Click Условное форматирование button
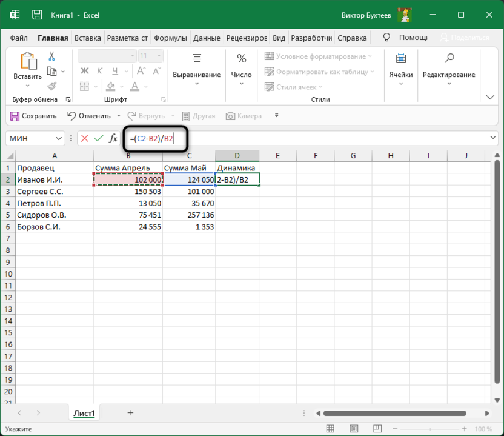The height and width of the screenshot is (436, 504). point(318,56)
